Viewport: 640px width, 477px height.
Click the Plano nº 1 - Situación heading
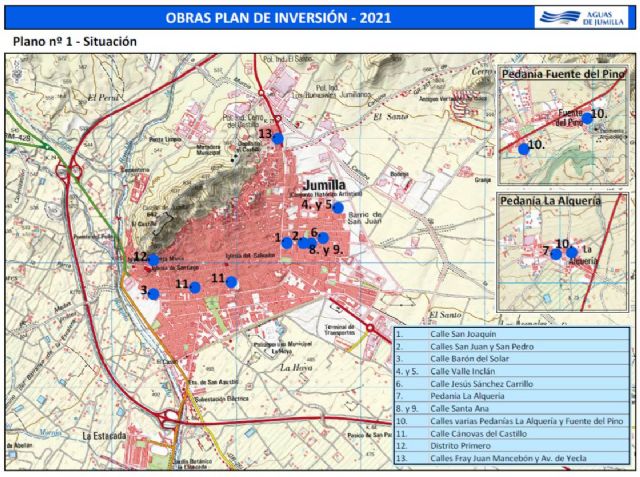[74, 42]
